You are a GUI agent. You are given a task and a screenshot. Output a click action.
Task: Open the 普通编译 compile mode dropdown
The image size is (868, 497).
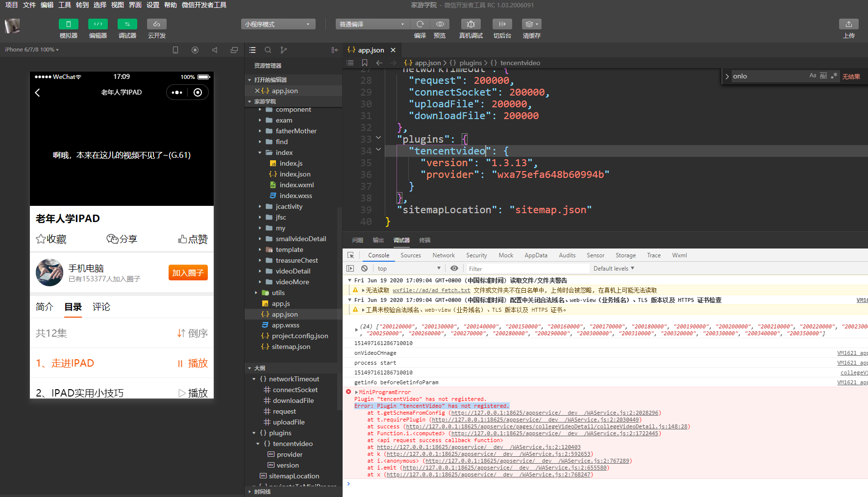click(373, 24)
